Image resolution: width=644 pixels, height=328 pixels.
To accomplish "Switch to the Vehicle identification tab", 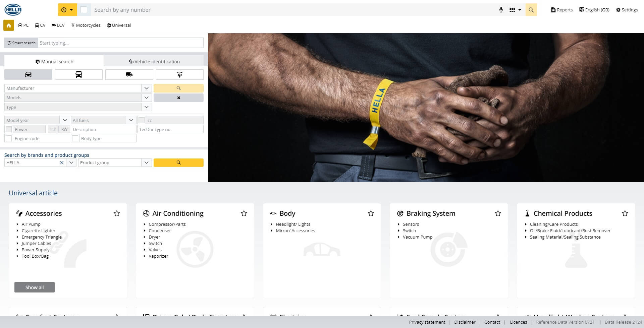I will pos(154,61).
